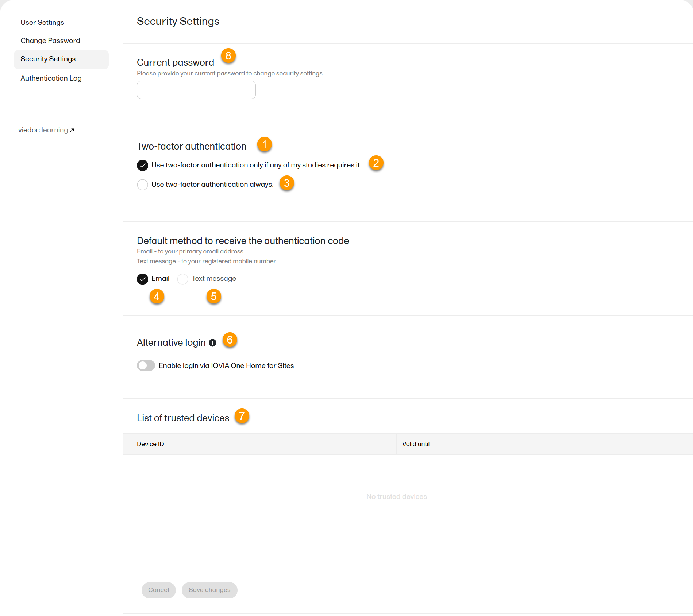Click the orange number 6 callout badge
Image resolution: width=693 pixels, height=616 pixels.
click(x=230, y=340)
